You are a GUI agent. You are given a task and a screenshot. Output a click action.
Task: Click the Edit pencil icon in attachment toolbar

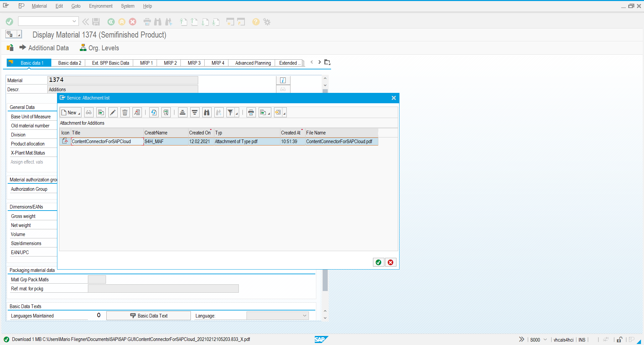pyautogui.click(x=113, y=112)
